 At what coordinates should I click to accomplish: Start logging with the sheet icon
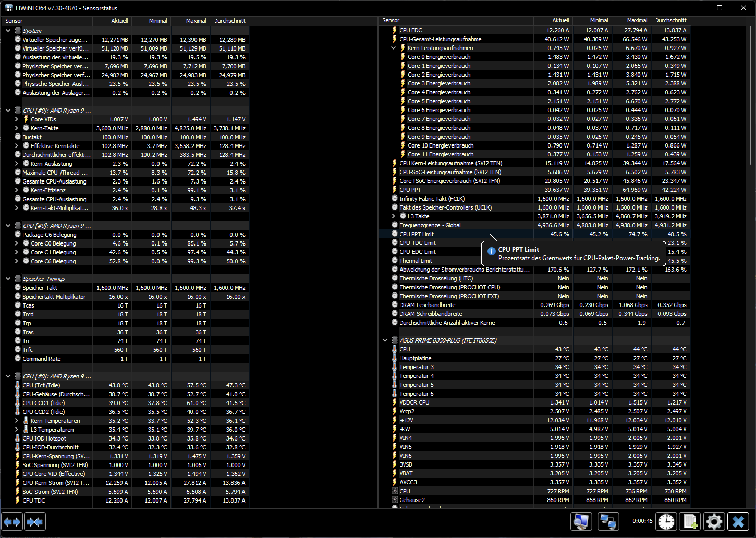click(691, 522)
